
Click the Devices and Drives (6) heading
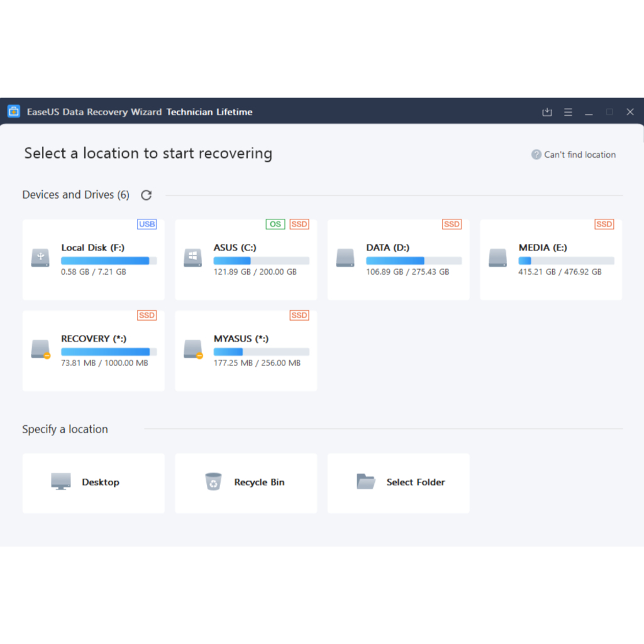click(75, 195)
